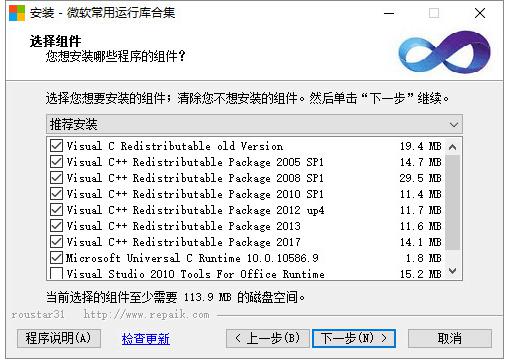Minimize the installer window

[389, 13]
